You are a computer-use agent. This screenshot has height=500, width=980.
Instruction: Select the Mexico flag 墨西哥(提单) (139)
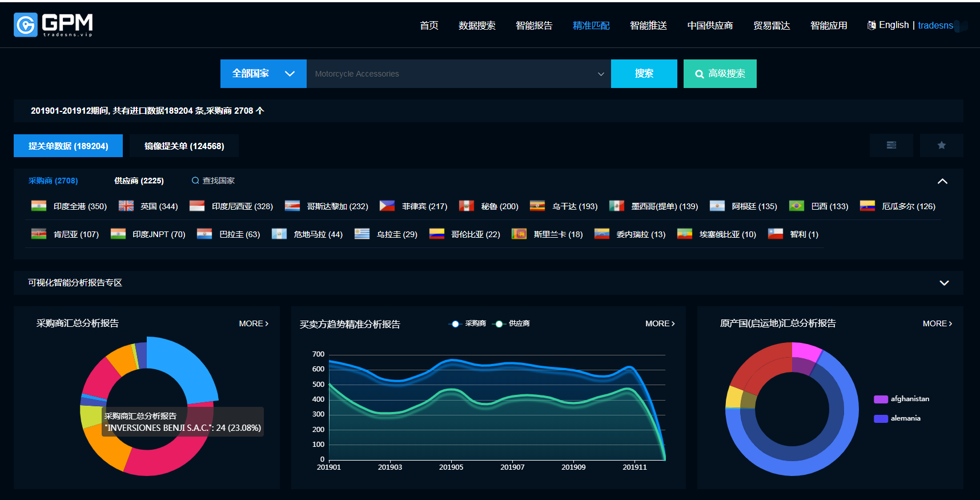coord(617,206)
